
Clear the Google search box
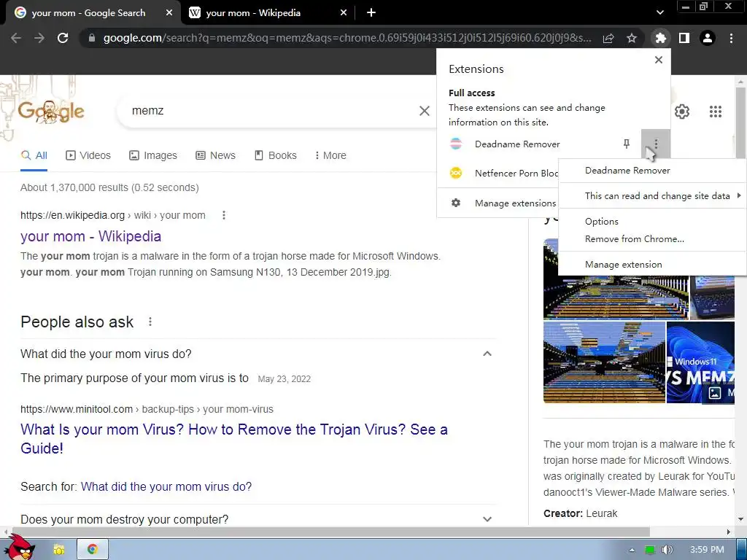(x=424, y=111)
